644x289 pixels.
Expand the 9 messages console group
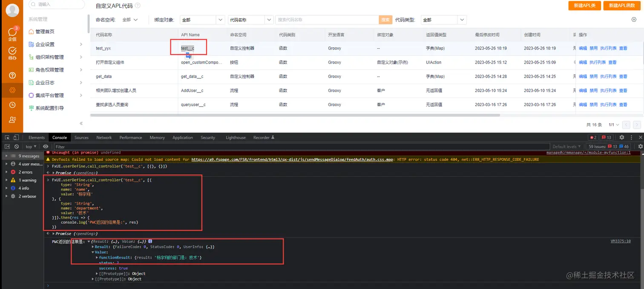click(6, 156)
